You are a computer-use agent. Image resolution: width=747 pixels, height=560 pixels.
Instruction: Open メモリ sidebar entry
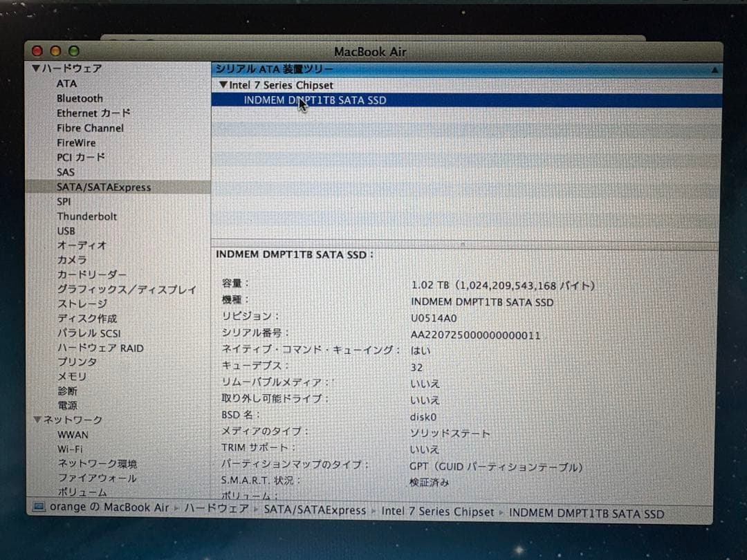(72, 377)
